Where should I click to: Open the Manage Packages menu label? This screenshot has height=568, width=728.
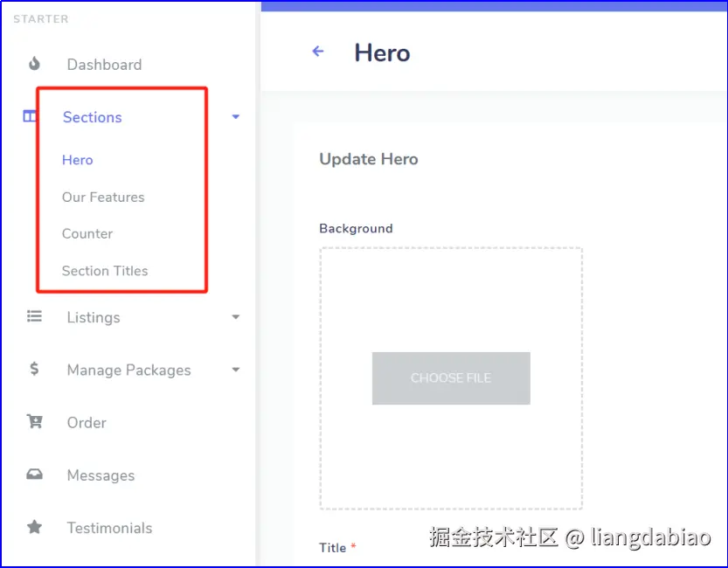tap(129, 370)
